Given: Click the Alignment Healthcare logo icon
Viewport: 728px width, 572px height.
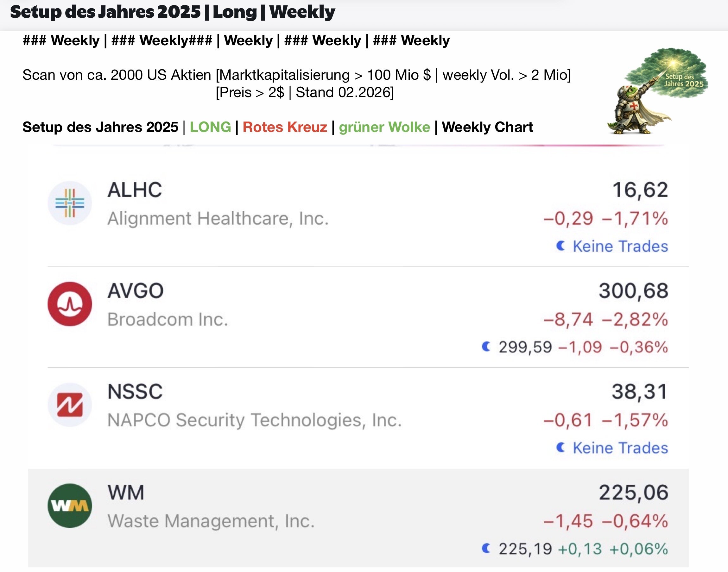Looking at the screenshot, I should pos(70,203).
